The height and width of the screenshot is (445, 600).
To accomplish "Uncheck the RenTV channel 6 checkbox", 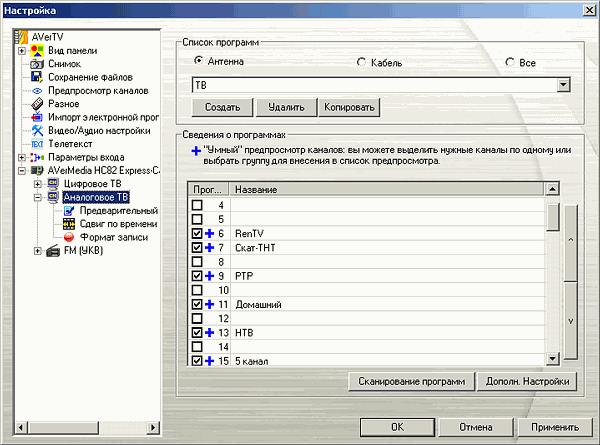I will coord(197,232).
